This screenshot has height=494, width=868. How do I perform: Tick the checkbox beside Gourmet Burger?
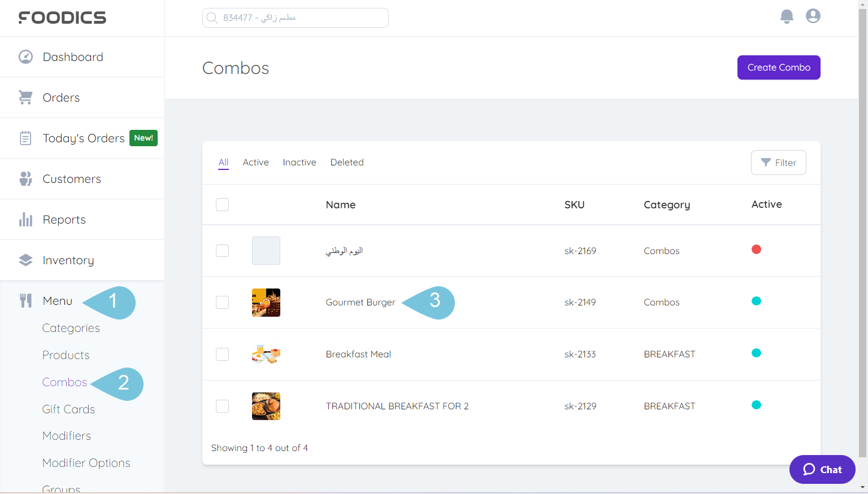point(222,302)
